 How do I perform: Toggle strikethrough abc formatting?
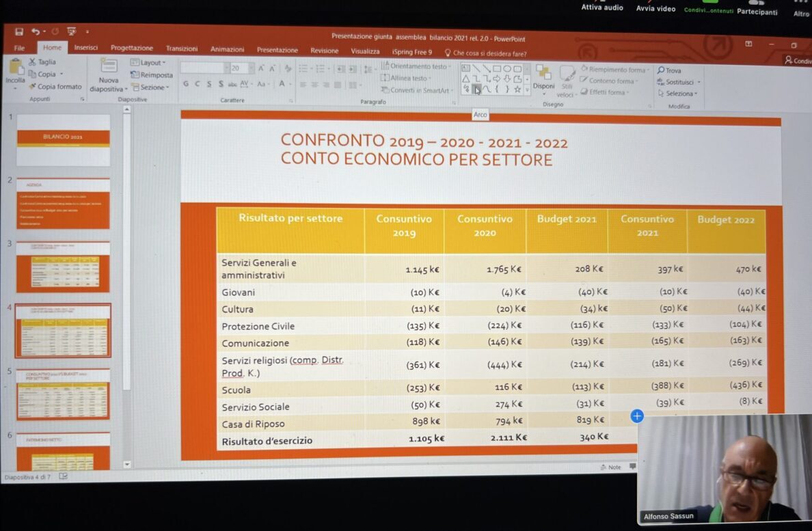[232, 84]
